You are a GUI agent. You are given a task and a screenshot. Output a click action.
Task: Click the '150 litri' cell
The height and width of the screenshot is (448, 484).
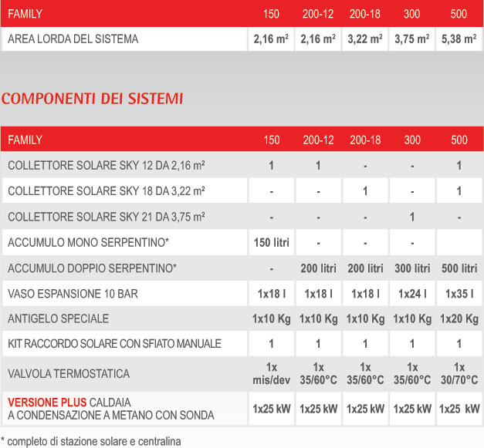pyautogui.click(x=272, y=243)
